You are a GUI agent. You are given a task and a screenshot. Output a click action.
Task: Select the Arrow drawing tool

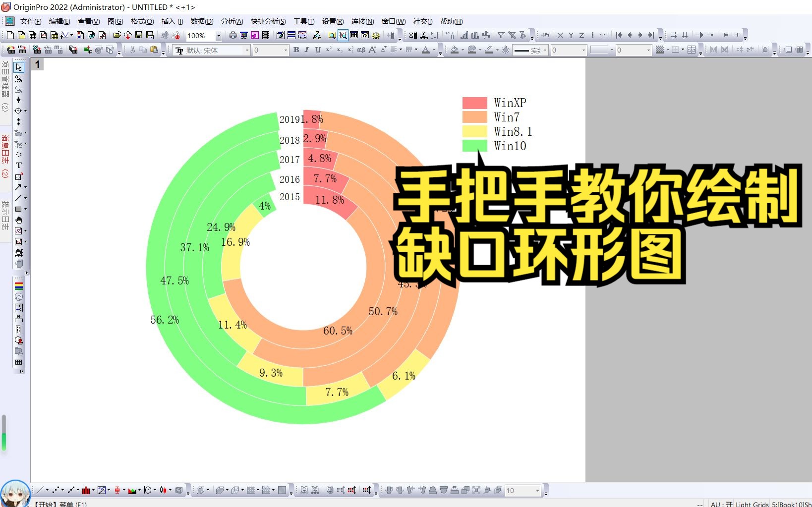18,187
